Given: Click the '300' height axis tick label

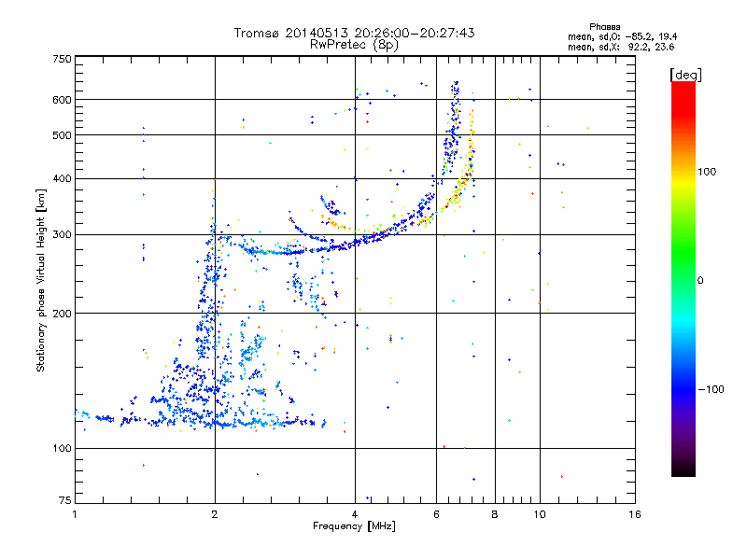Looking at the screenshot, I should pos(63,235).
